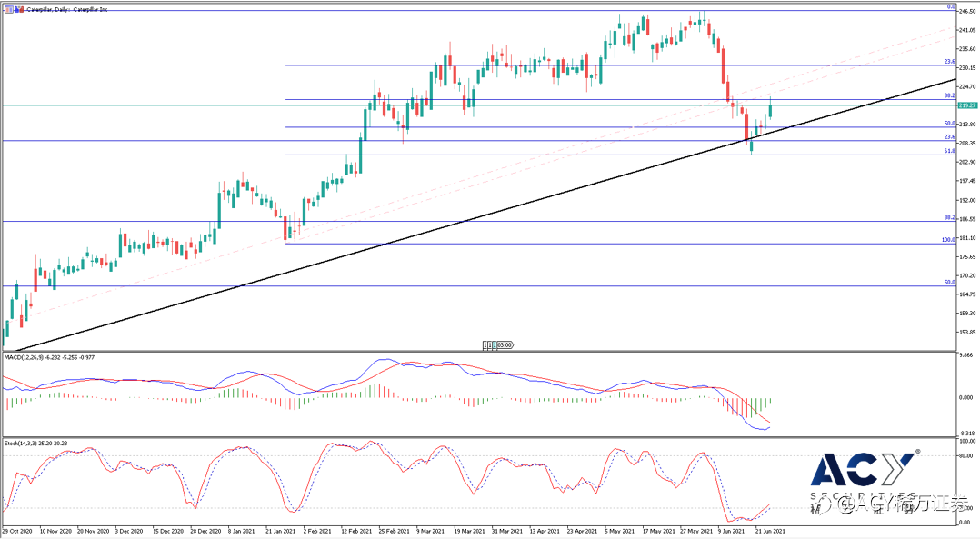Click the one-click trading panel icon

click(x=9, y=9)
